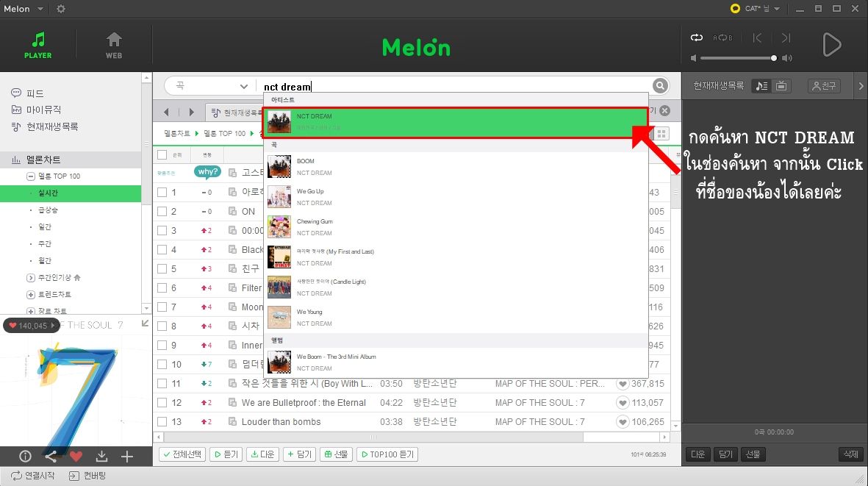Image resolution: width=868 pixels, height=486 pixels.
Task: Open the 곡 search type dropdown
Action: [x=209, y=86]
